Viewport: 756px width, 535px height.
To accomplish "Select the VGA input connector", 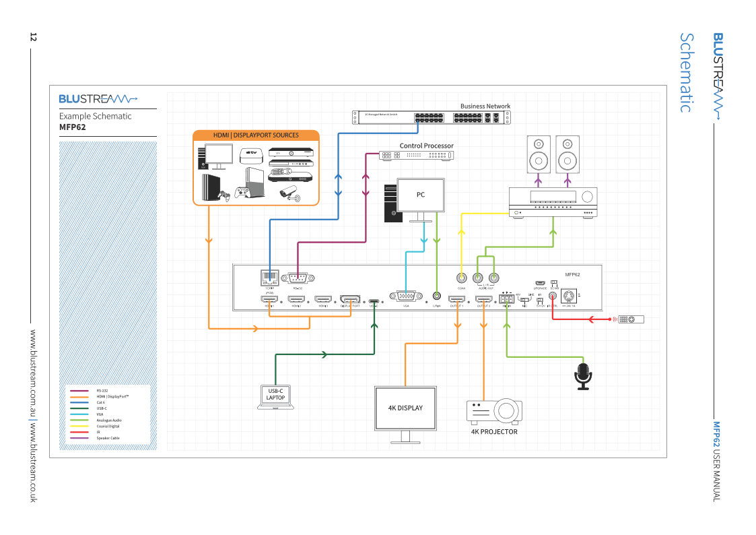I will (x=406, y=296).
